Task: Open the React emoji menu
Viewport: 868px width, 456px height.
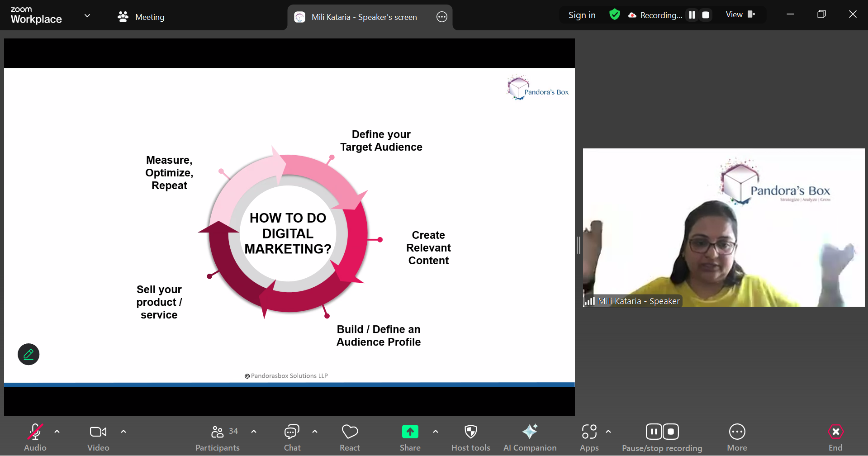Action: [x=350, y=437]
